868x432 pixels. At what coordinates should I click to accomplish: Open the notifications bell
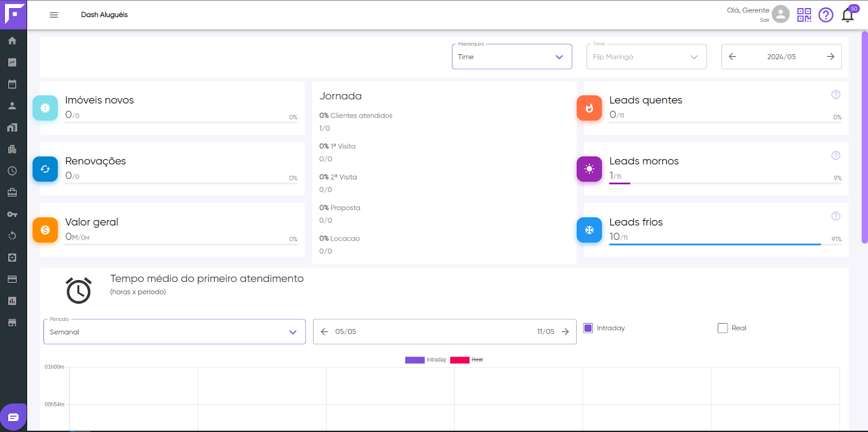click(x=847, y=15)
